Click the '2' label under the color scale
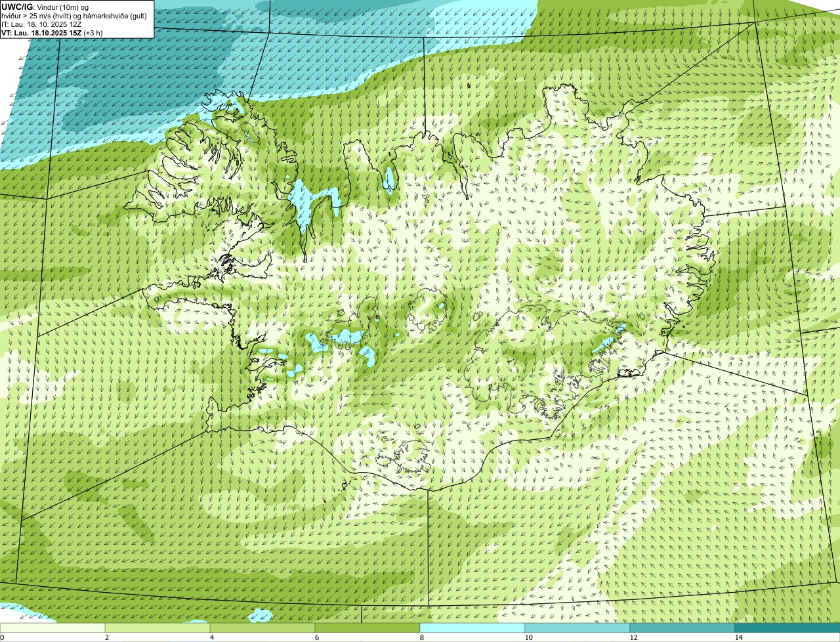 (x=106, y=637)
